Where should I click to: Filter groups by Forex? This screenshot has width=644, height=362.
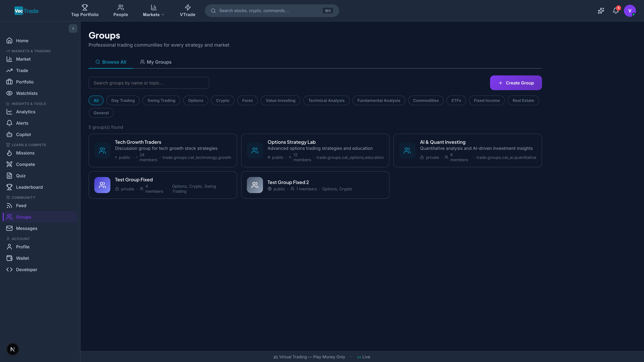[247, 100]
